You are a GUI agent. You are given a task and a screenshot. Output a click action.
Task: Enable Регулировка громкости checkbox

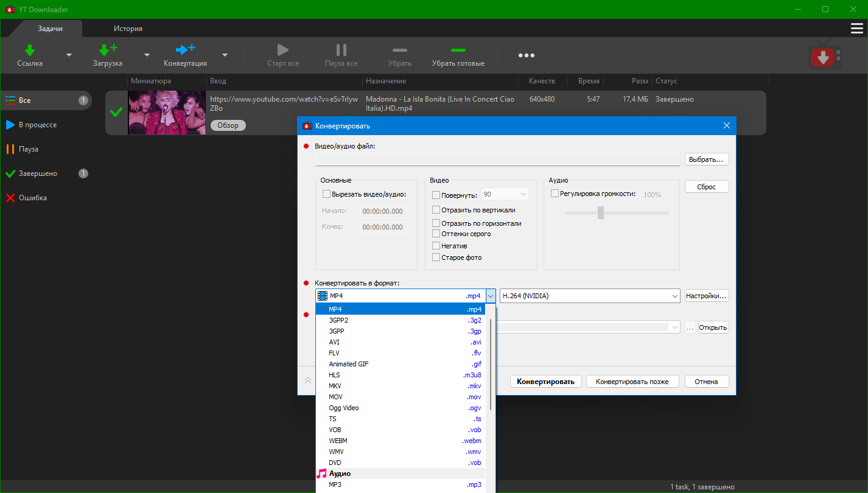[x=555, y=194]
